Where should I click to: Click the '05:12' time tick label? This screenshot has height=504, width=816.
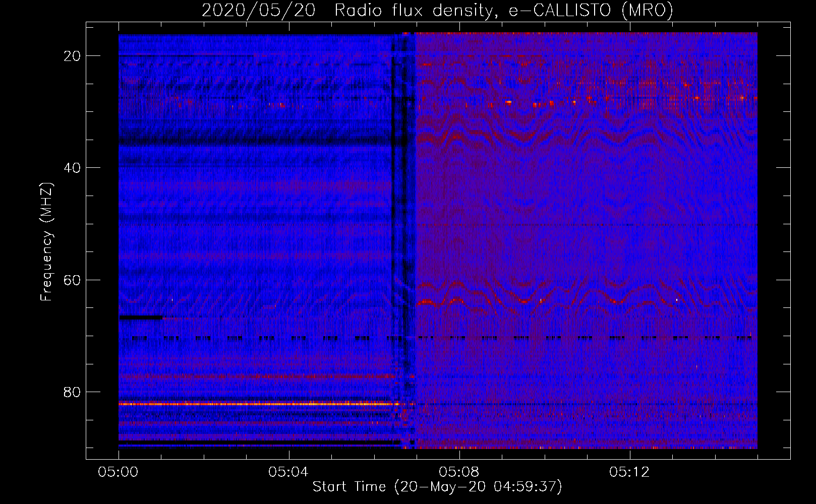click(x=629, y=472)
